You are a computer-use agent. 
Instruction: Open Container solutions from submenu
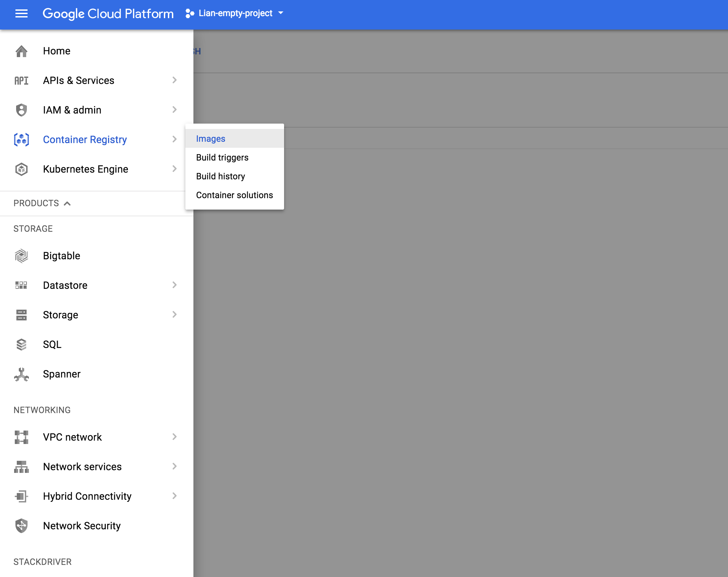pos(234,195)
